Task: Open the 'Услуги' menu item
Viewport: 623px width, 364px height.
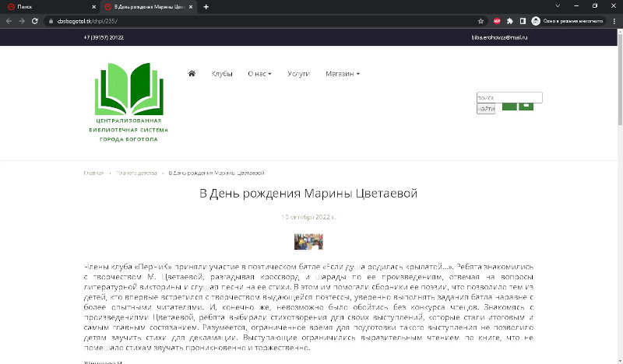Action: click(x=298, y=74)
